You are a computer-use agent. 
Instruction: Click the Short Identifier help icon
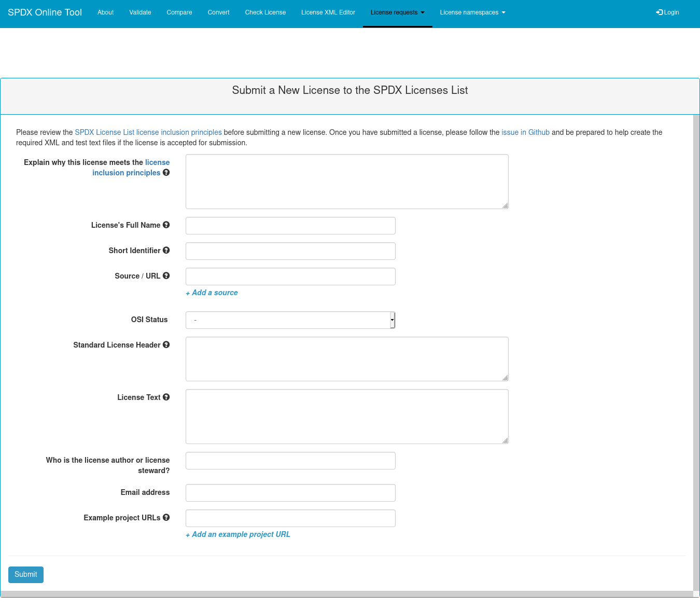pos(166,250)
